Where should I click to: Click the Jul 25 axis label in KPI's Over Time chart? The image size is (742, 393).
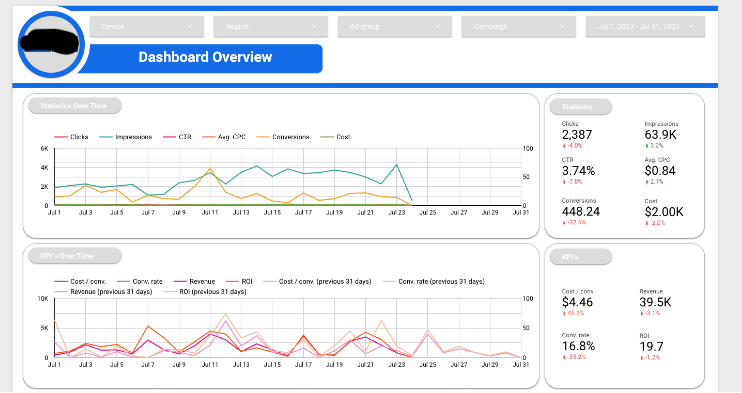(x=428, y=365)
